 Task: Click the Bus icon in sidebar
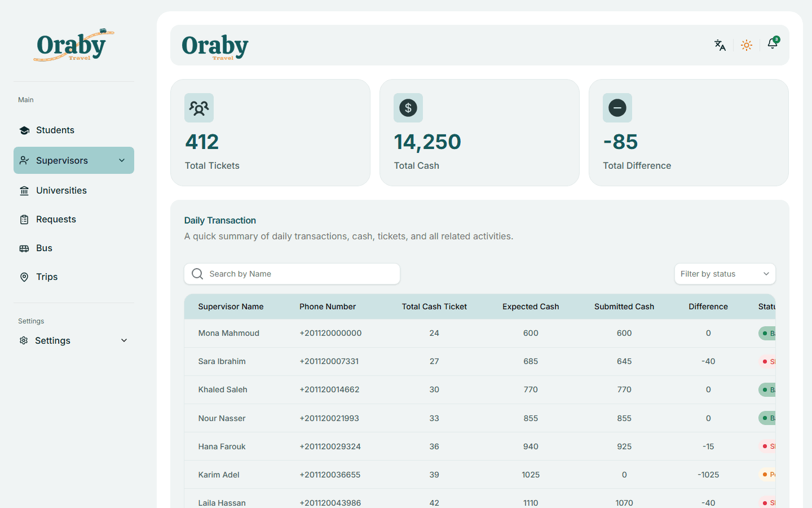[x=24, y=248]
